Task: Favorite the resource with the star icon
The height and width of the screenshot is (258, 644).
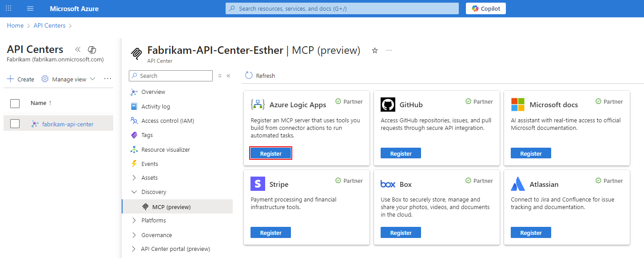Action: 375,50
